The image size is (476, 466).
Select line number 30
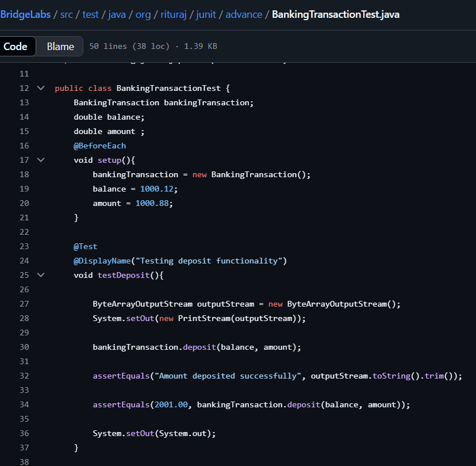coord(24,347)
